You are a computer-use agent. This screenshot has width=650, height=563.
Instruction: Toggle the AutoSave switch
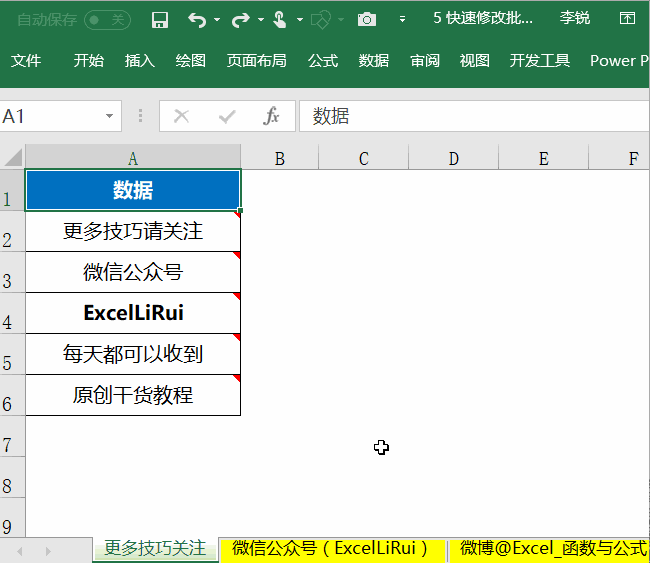(107, 19)
